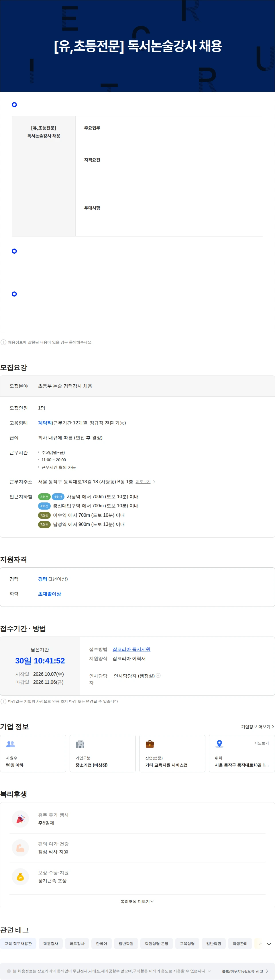Image resolution: width=275 pixels, height=980 pixels.
Task: Open 지도보기 link next to work address
Action: [x=143, y=482]
